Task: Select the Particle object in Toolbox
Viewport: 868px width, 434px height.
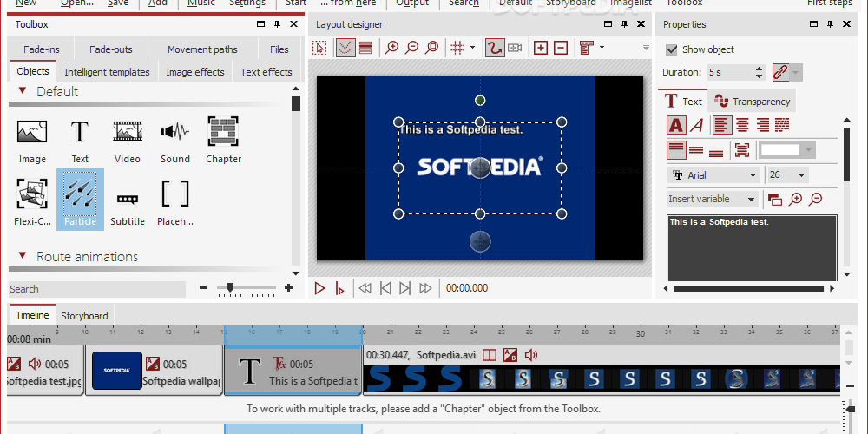Action: [80, 200]
